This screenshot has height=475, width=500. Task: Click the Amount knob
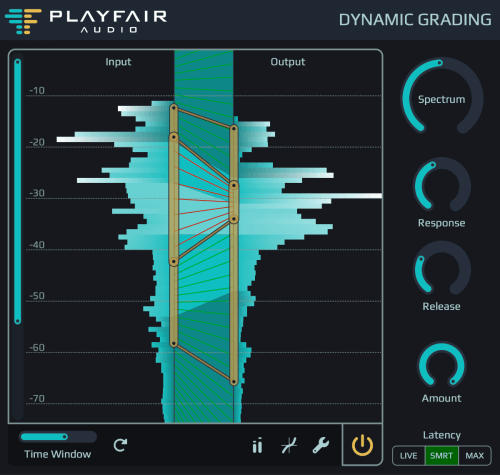tap(442, 365)
